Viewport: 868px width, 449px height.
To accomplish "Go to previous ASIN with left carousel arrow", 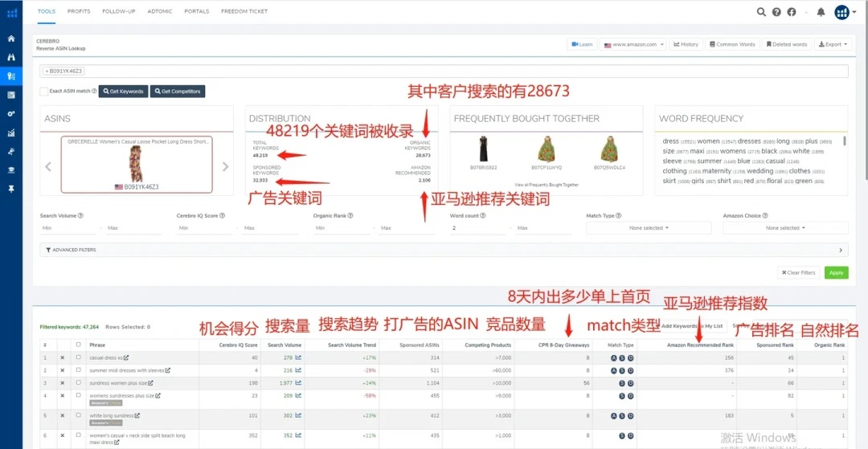I will pos(48,166).
